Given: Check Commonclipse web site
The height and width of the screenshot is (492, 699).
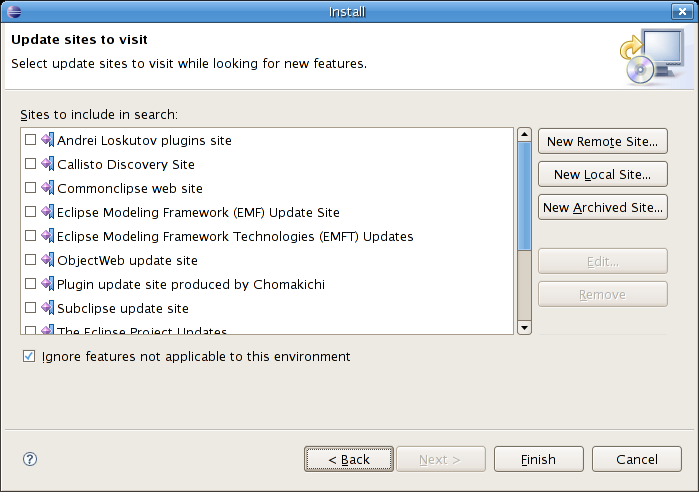Looking at the screenshot, I should pos(30,188).
